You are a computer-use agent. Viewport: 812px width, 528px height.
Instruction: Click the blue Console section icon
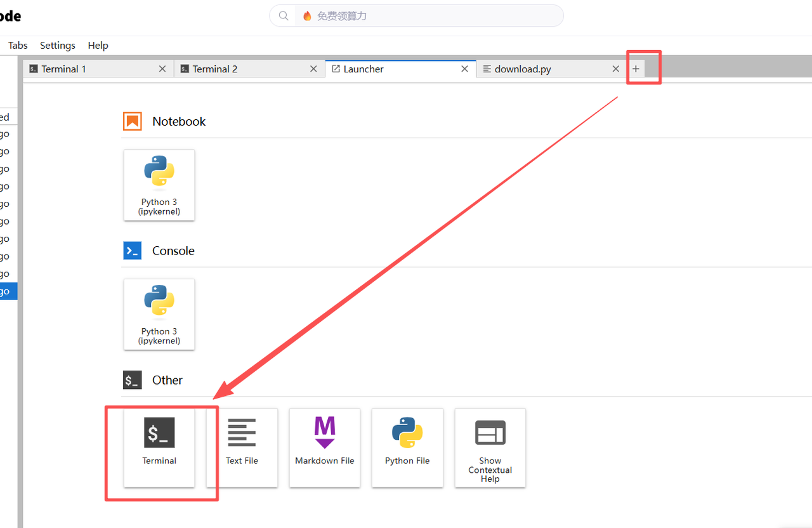pos(133,251)
